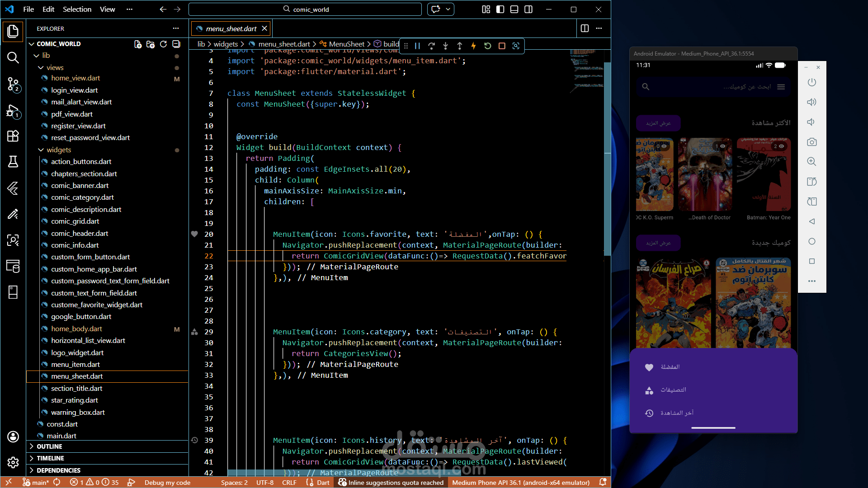Open the Extensions view icon
Viewport: 868px width, 488px height.
click(13, 136)
